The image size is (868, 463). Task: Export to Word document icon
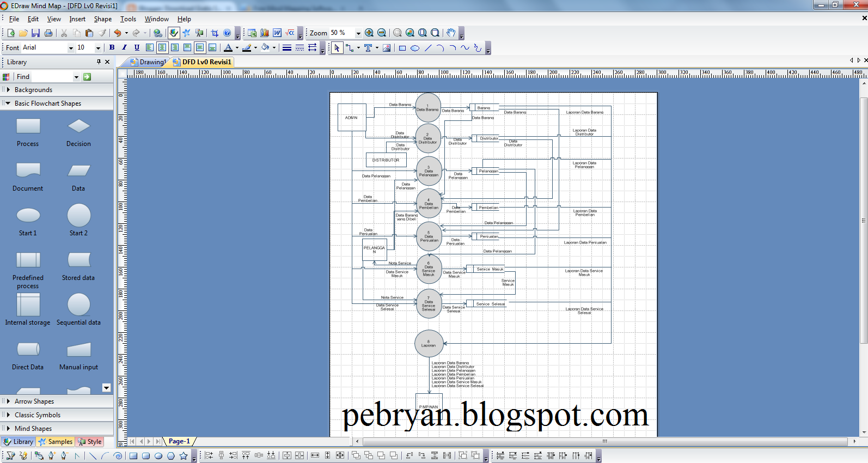277,33
